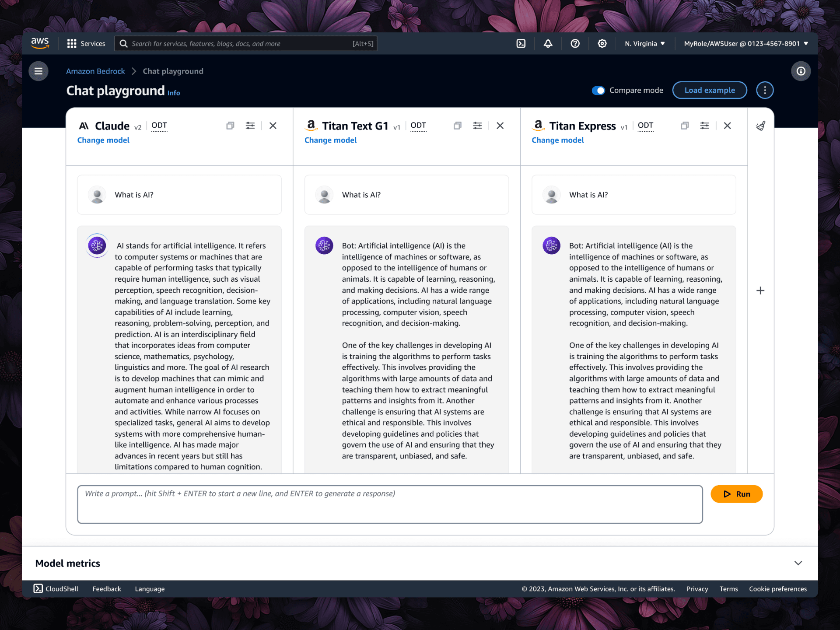Click ODT label in the Claude panel
The height and width of the screenshot is (630, 840).
(159, 125)
